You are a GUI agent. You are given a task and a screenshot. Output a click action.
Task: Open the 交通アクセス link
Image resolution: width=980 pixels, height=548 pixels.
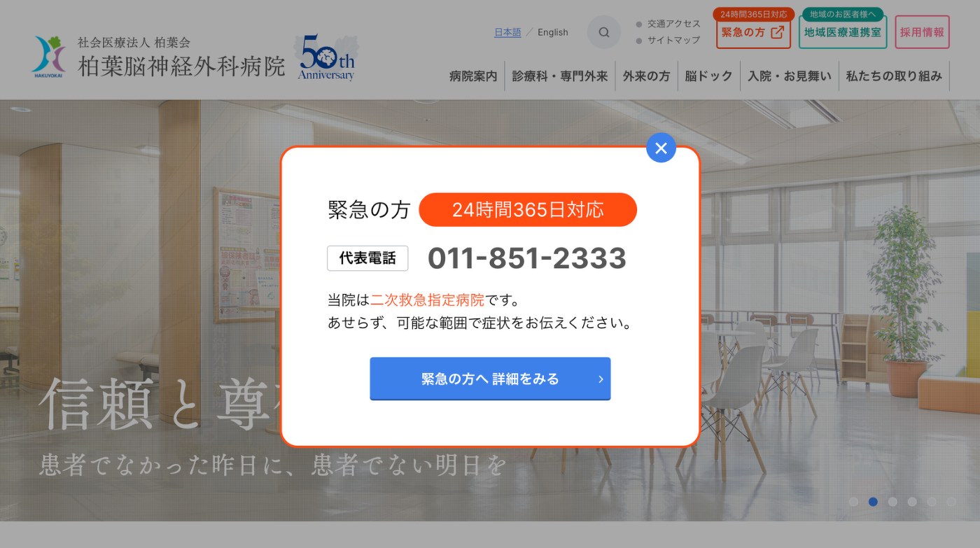673,24
